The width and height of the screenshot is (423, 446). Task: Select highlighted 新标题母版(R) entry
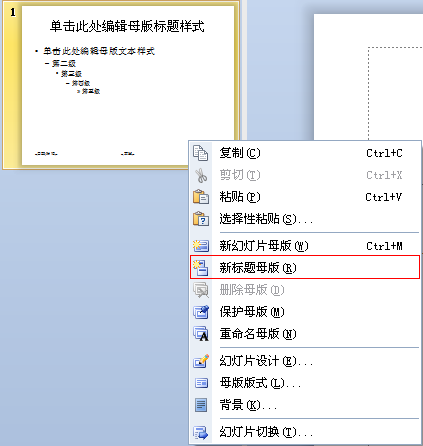click(x=305, y=267)
